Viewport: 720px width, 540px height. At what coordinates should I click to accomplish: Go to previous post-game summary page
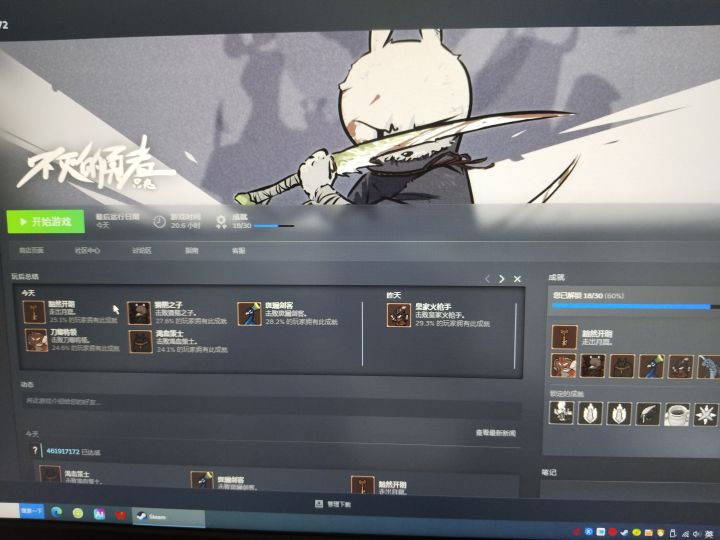pos(487,279)
